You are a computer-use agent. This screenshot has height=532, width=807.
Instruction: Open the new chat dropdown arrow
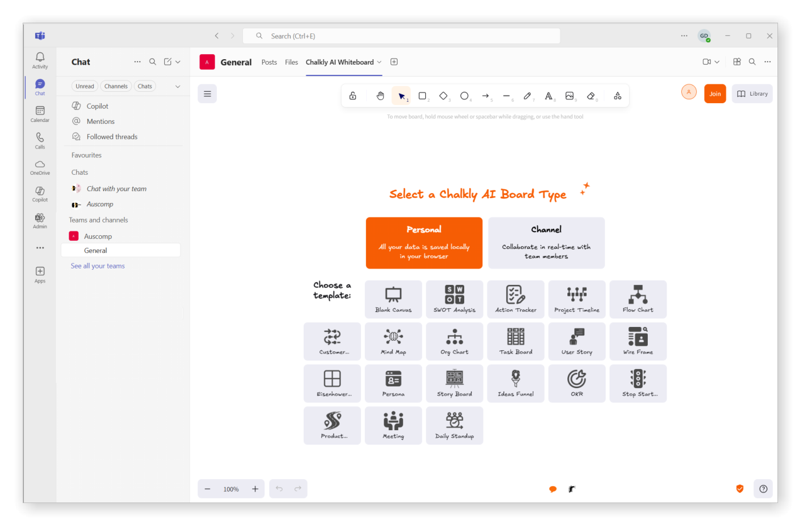(178, 62)
